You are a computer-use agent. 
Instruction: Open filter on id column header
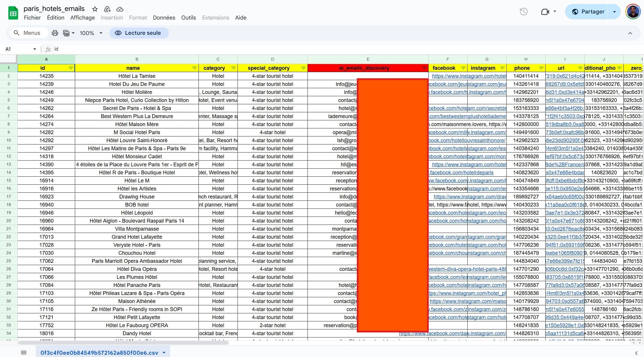pyautogui.click(x=71, y=68)
